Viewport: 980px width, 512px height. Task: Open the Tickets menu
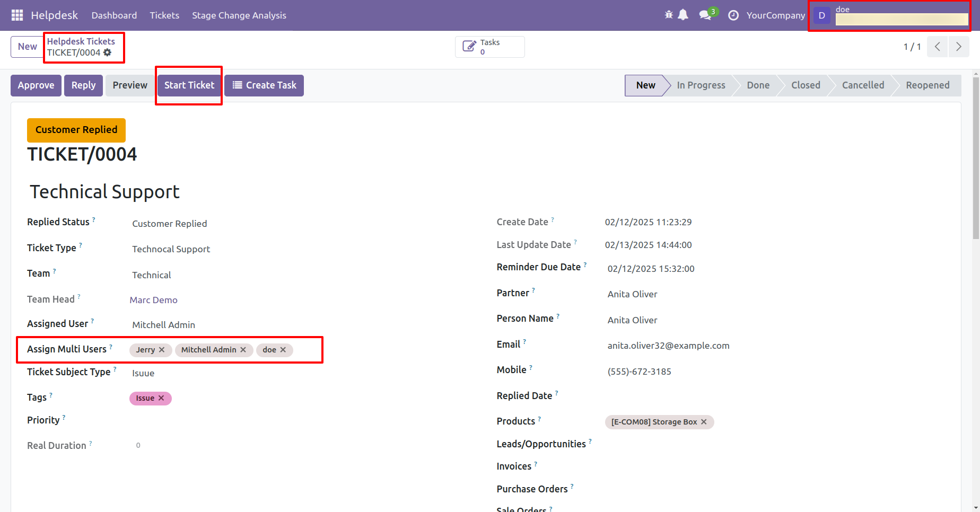click(x=164, y=15)
